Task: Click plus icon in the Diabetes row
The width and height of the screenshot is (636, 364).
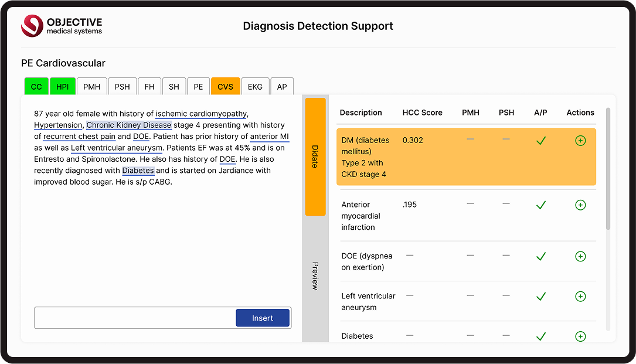Action: [x=580, y=336]
